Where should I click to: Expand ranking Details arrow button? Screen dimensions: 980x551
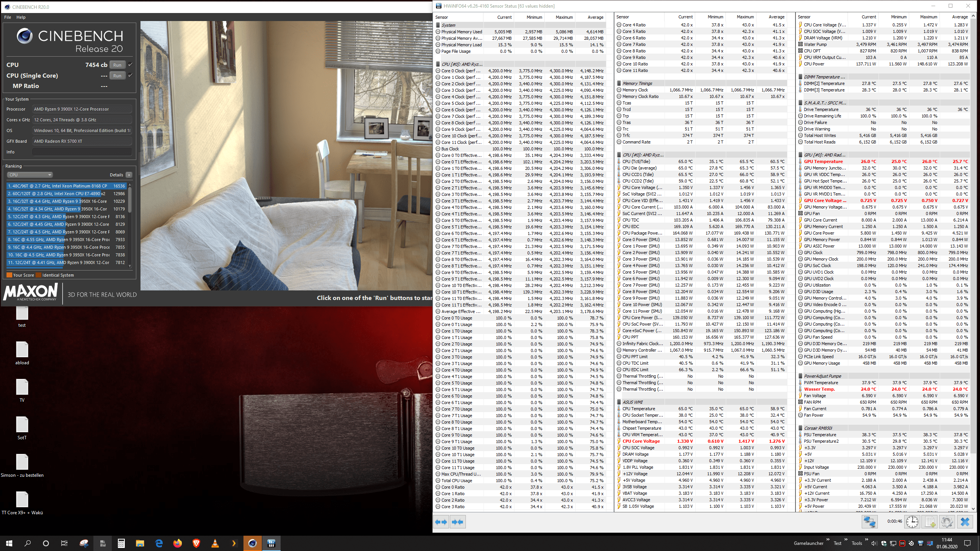click(x=129, y=175)
